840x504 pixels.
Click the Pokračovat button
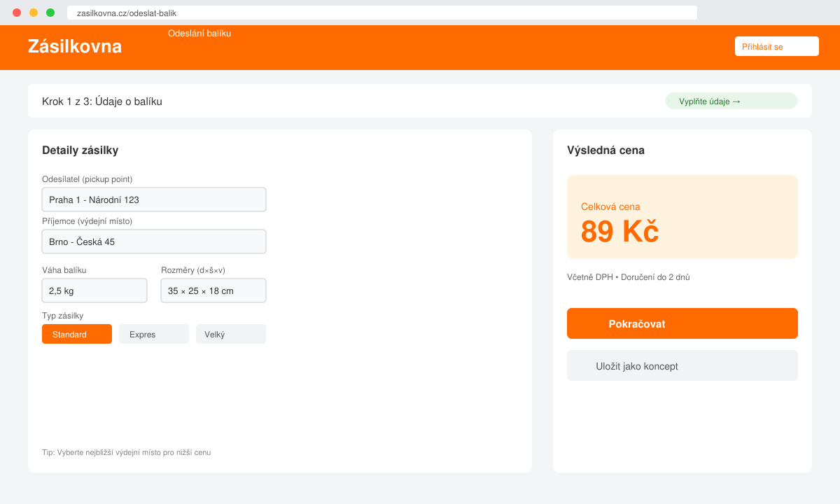[x=682, y=323]
